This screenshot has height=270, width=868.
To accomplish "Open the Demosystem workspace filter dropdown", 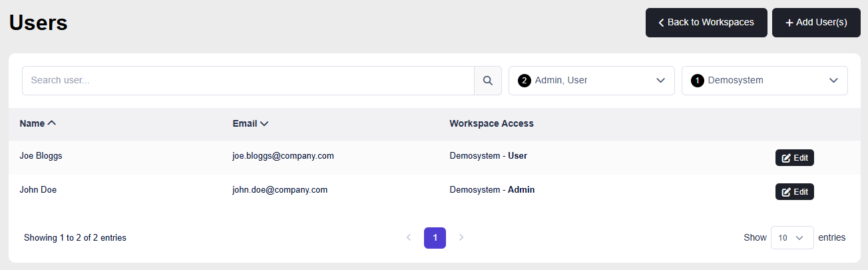I will (764, 81).
